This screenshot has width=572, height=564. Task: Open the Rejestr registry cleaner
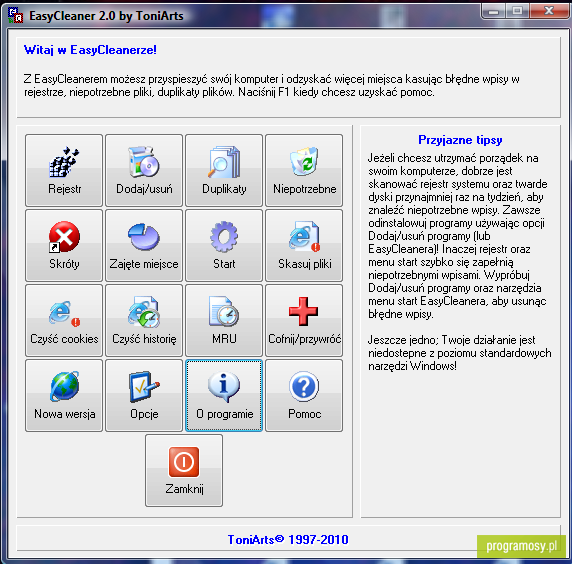64,170
